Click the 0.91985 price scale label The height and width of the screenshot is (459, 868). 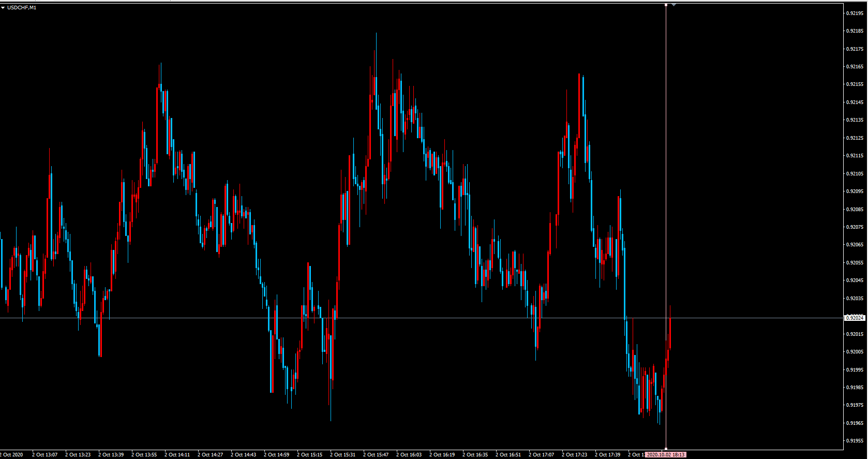pyautogui.click(x=855, y=388)
